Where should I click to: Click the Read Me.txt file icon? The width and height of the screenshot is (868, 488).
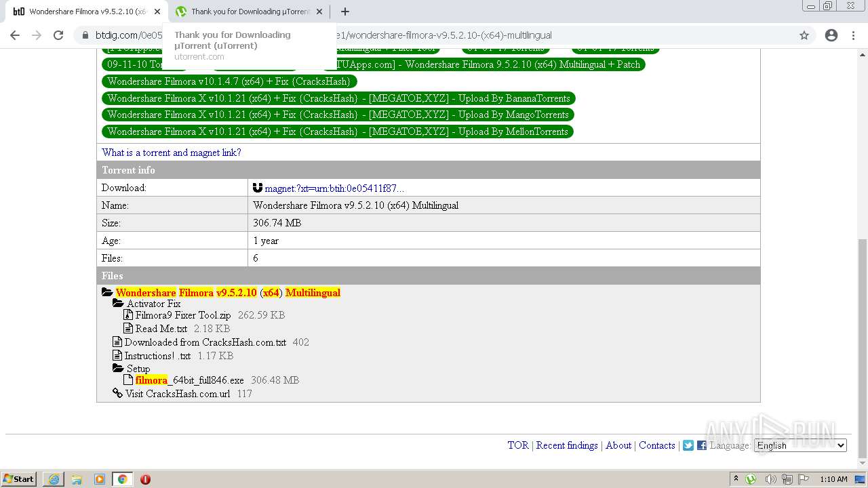pos(129,328)
